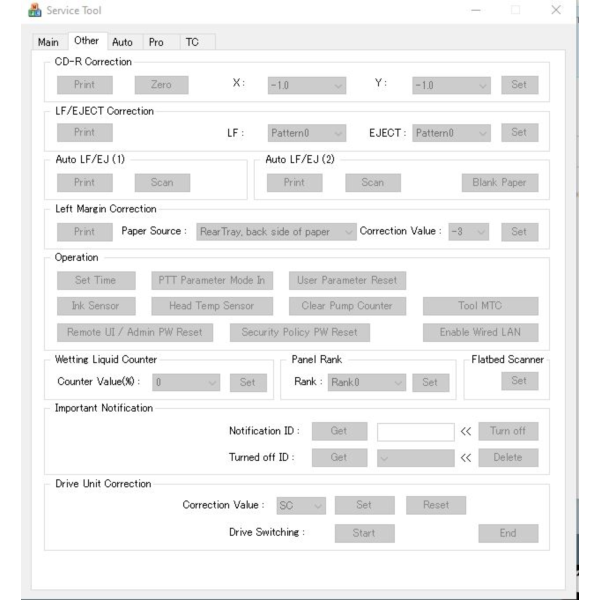Image resolution: width=600 pixels, height=600 pixels.
Task: Click Clear Pump Counter
Action: pos(347,306)
